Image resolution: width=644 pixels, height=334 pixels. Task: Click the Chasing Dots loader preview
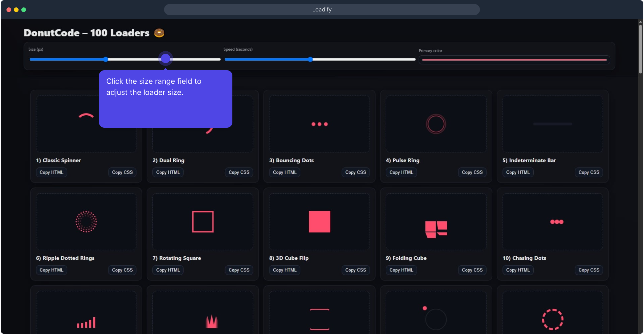(553, 221)
